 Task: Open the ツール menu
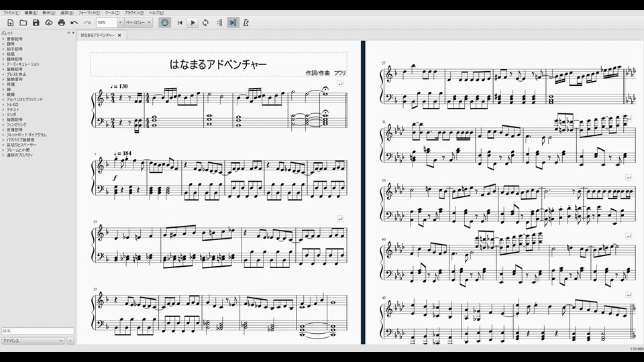pos(112,13)
